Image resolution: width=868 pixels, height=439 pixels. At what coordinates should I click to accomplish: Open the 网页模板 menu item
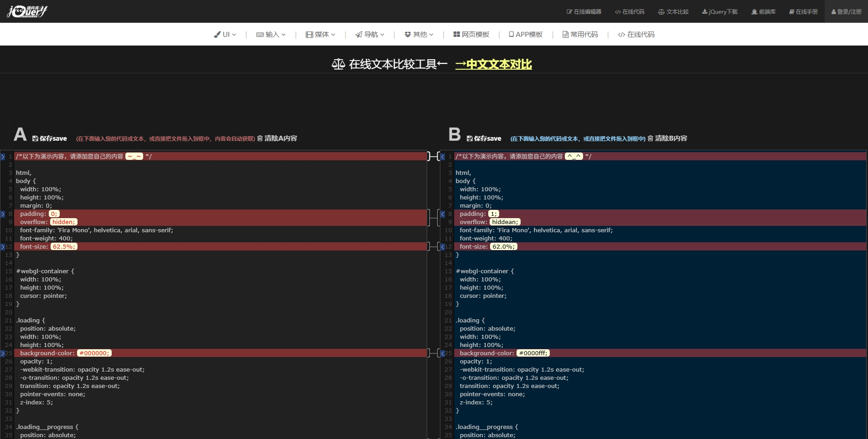point(471,35)
